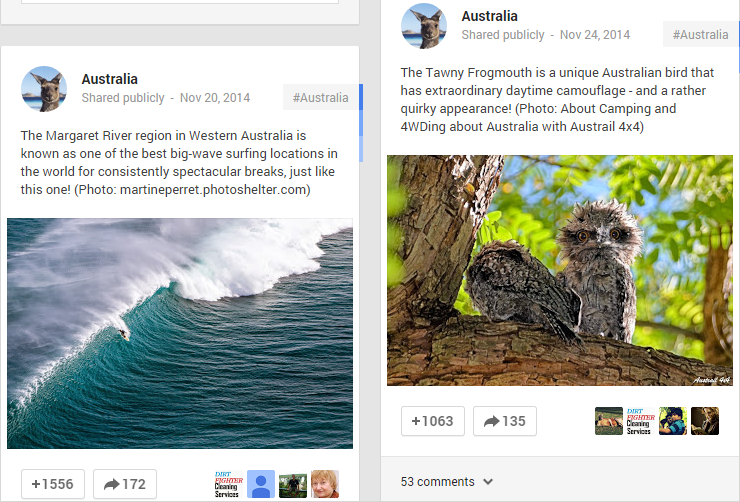
Task: Open the kangaroo field avatar under the frogmouth post
Action: [608, 421]
